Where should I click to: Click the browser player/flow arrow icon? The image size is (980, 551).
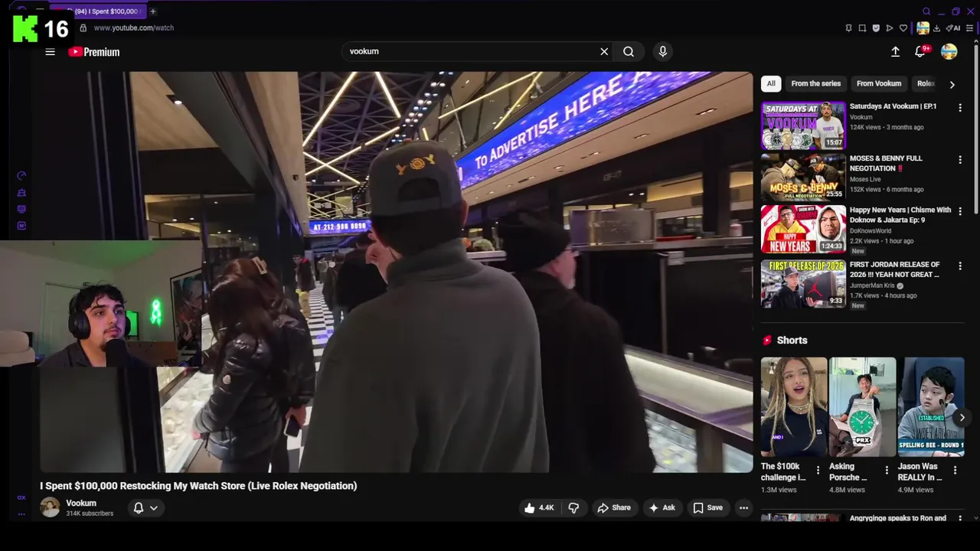pyautogui.click(x=889, y=28)
